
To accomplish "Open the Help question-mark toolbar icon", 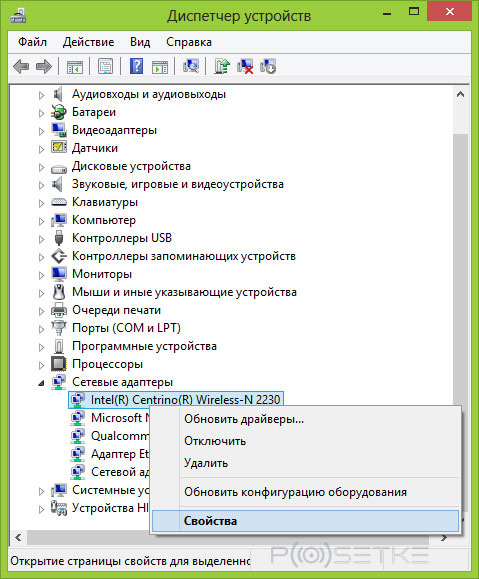I will click(136, 66).
